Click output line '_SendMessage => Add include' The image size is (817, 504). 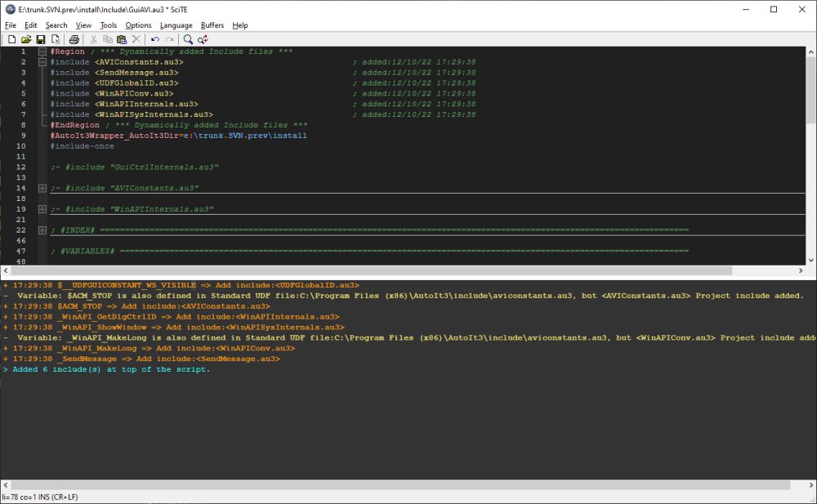(x=141, y=359)
